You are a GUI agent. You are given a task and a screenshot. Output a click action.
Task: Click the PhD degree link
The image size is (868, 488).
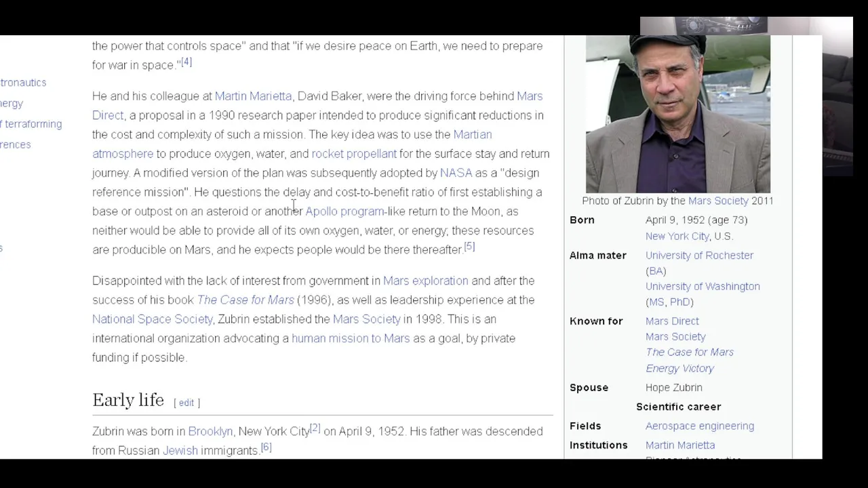click(x=679, y=302)
